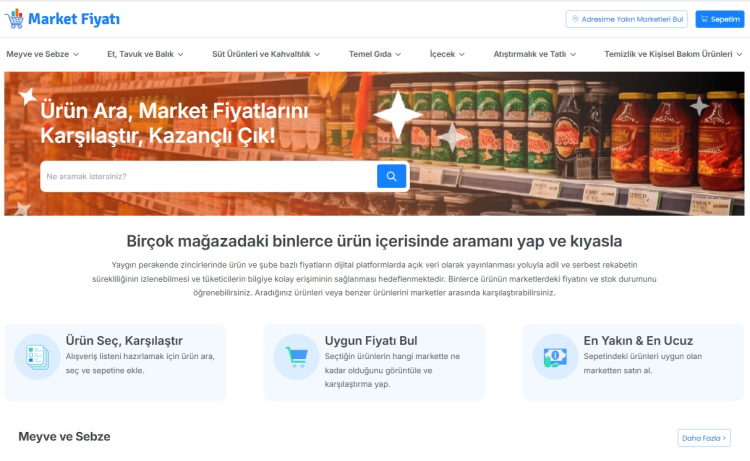Expand the Et, Tavuk ve Balık dropdown
The width and height of the screenshot is (750, 461).
146,54
